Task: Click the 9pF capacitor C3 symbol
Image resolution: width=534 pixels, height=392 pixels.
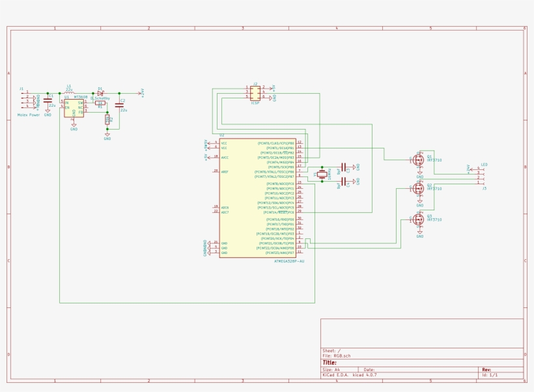Action: click(x=343, y=167)
